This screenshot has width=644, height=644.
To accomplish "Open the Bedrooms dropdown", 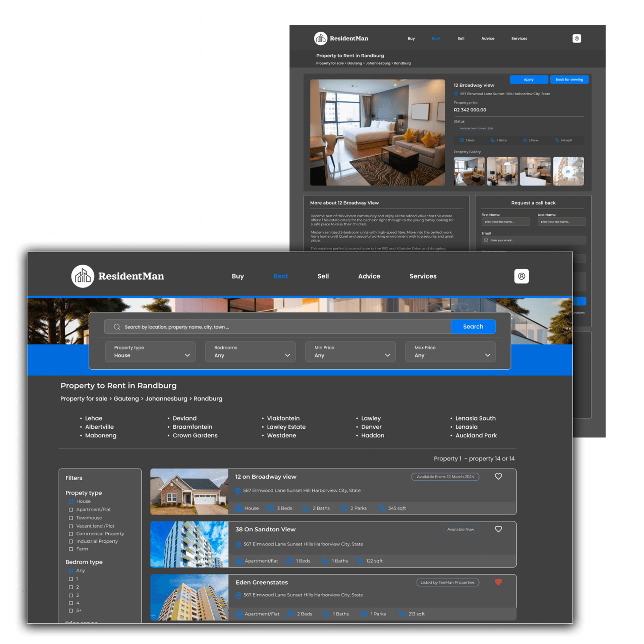I will [250, 352].
